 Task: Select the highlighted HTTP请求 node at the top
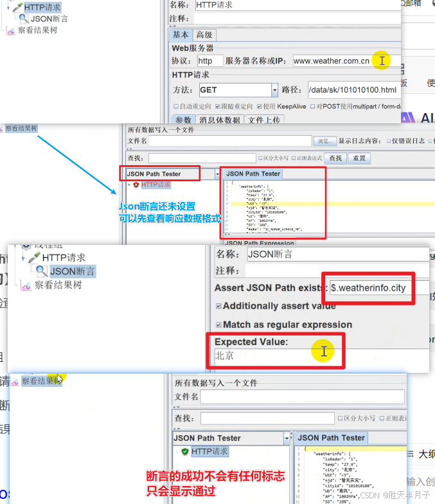click(42, 7)
